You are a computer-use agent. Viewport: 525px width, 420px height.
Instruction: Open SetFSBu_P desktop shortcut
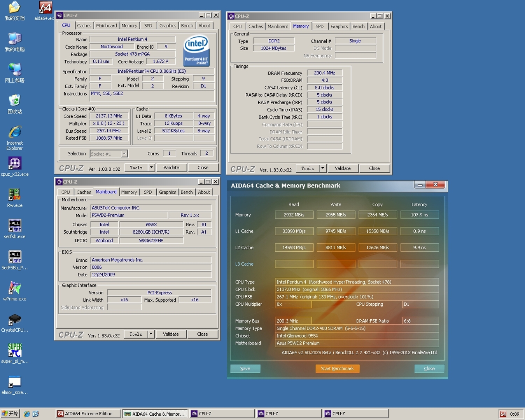(x=14, y=260)
